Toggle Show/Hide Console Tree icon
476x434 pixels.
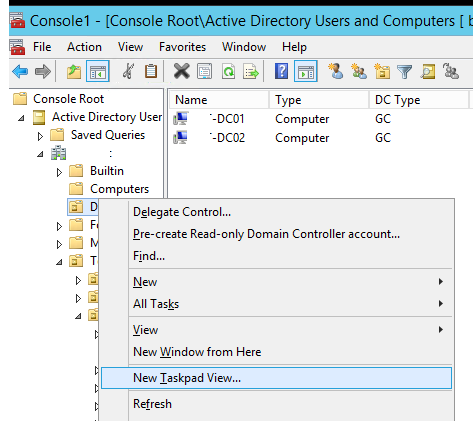click(x=98, y=71)
